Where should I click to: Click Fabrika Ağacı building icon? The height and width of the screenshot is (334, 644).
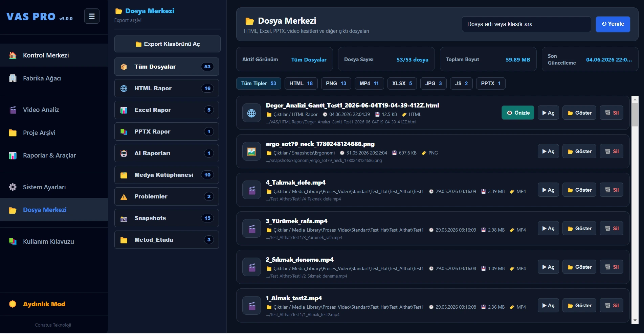tap(13, 78)
